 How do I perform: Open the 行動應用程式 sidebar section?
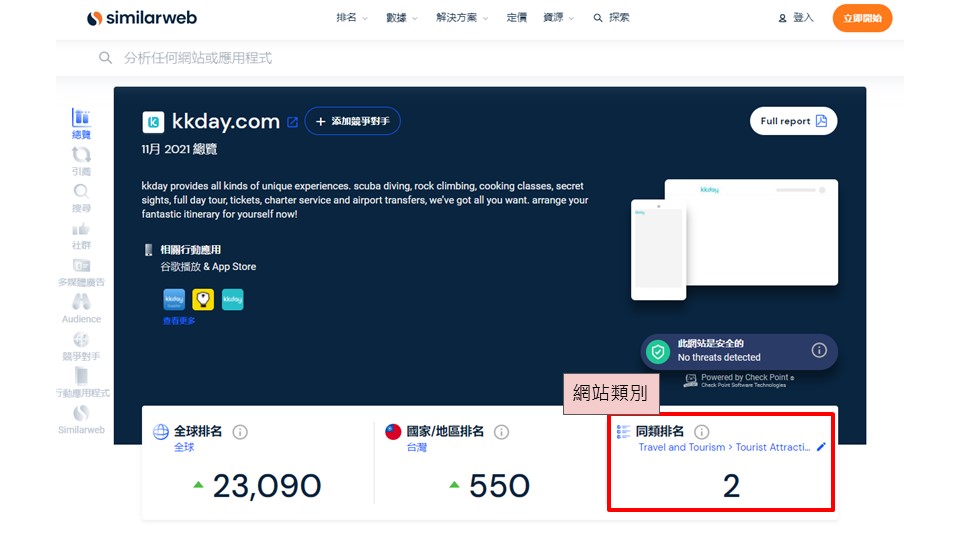82,383
